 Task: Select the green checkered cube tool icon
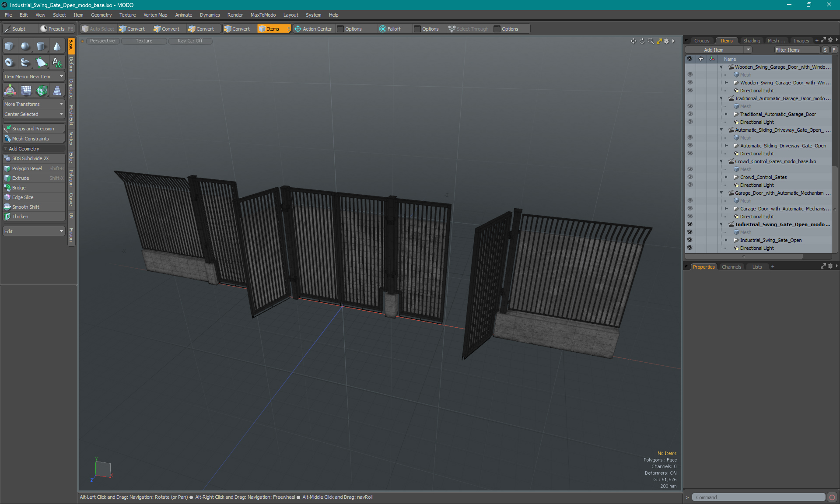pos(42,91)
